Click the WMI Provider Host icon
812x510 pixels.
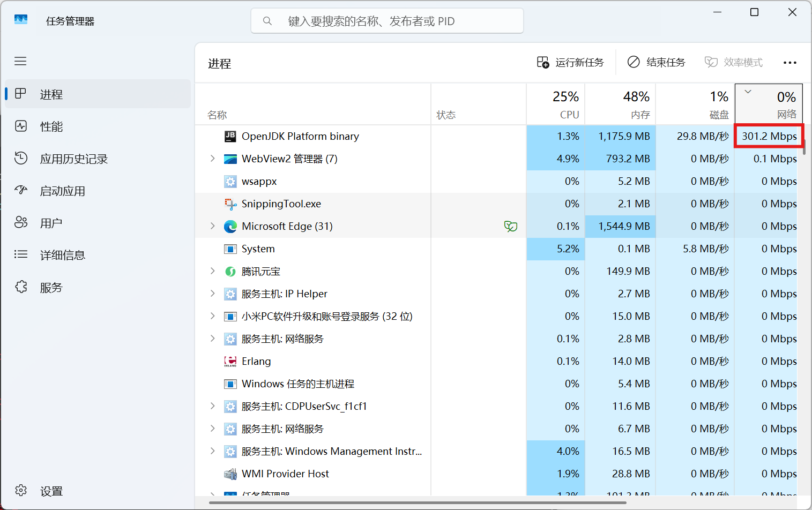tap(230, 474)
